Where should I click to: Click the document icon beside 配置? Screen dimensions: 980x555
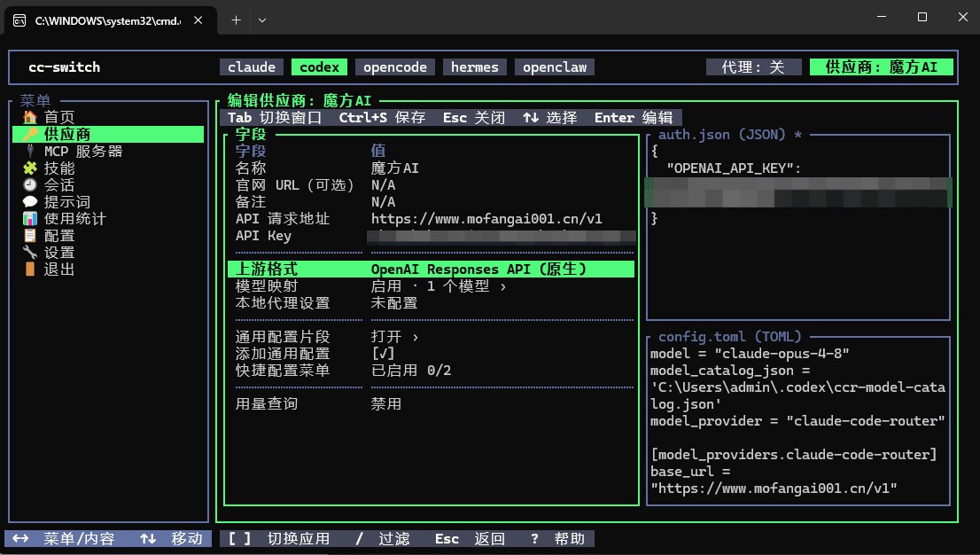click(x=30, y=235)
